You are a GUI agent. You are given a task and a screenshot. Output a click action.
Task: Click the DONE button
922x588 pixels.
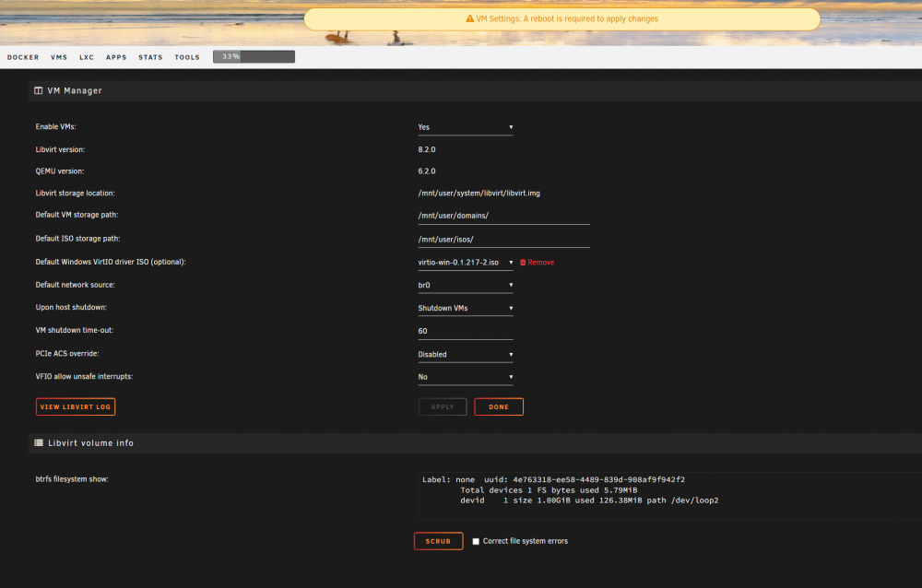click(x=499, y=406)
